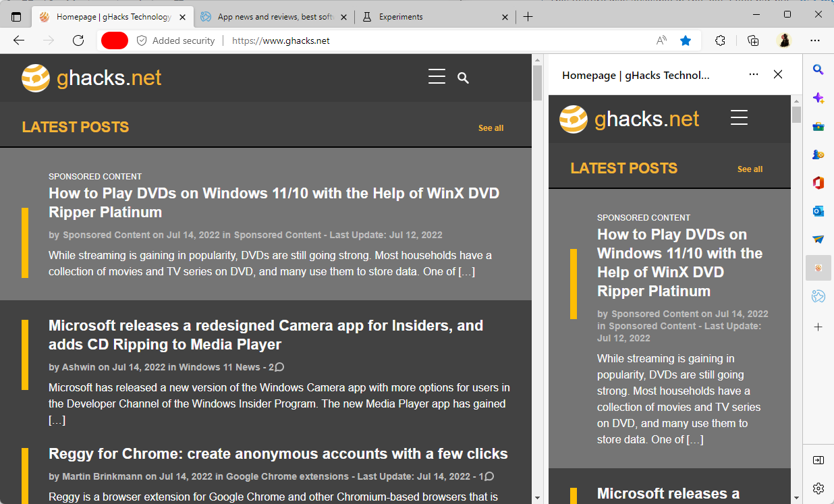Switch to the Experiments tab
The image size is (834, 504).
432,17
